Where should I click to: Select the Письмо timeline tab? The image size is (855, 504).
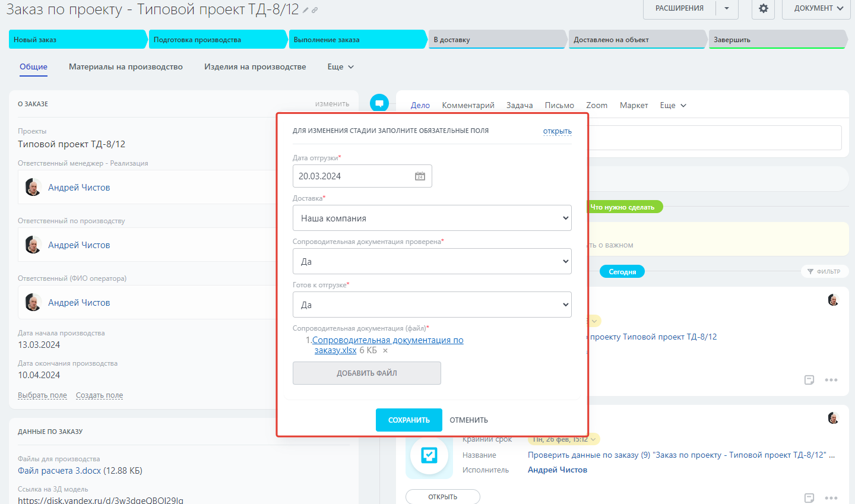[559, 106]
